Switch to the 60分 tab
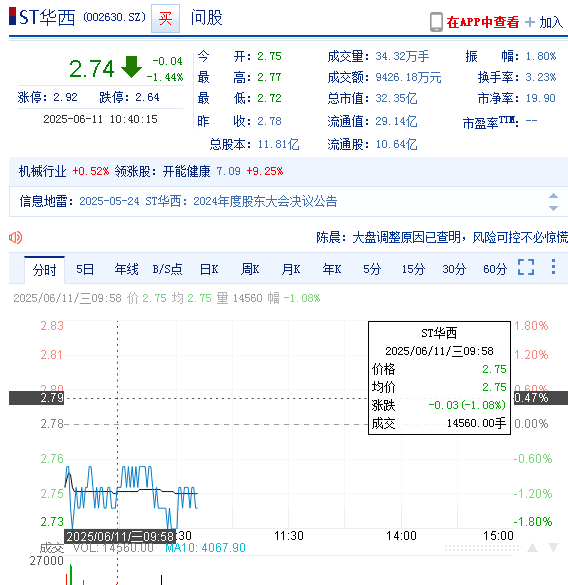Viewport: 568px width, 585px height. (x=495, y=269)
